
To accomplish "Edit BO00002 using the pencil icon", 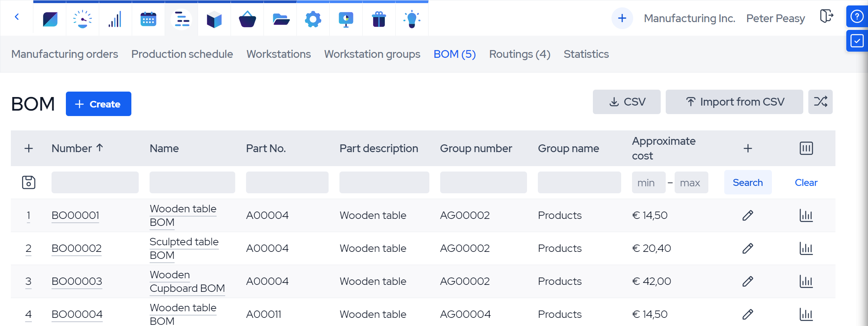I will tap(747, 248).
